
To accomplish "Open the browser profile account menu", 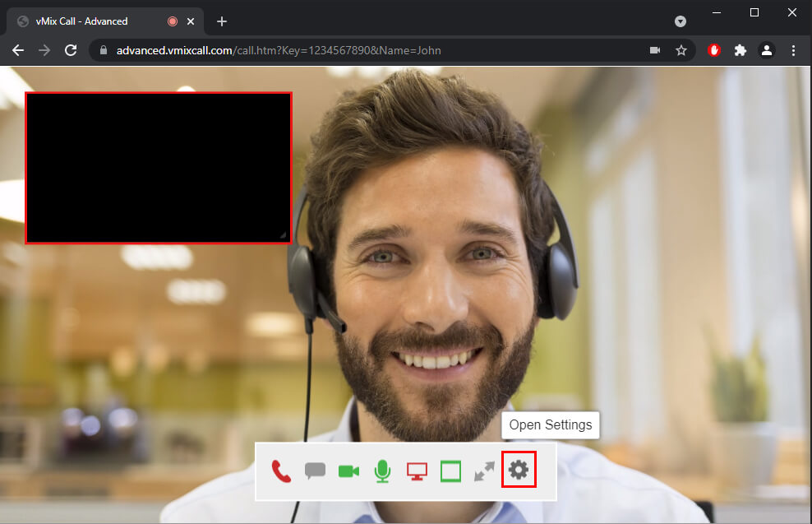I will point(767,50).
